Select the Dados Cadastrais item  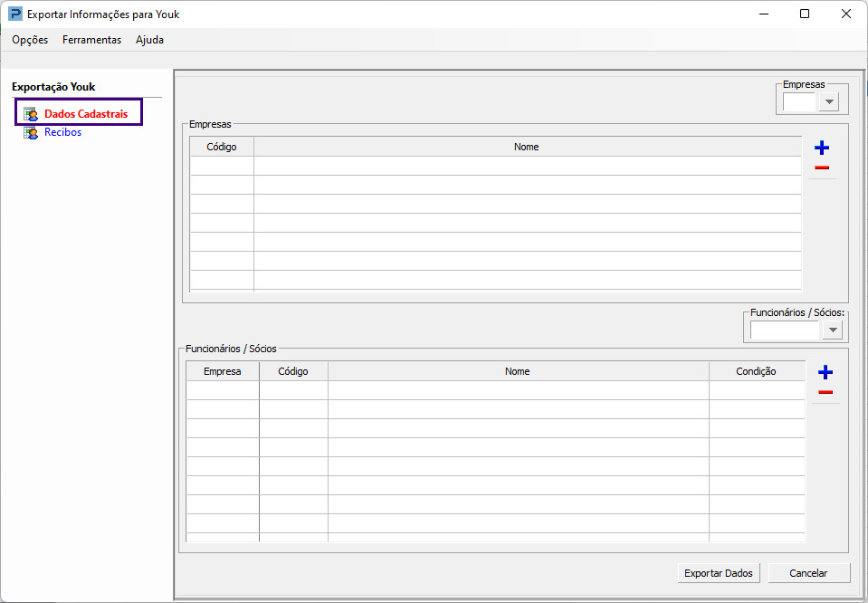click(86, 114)
